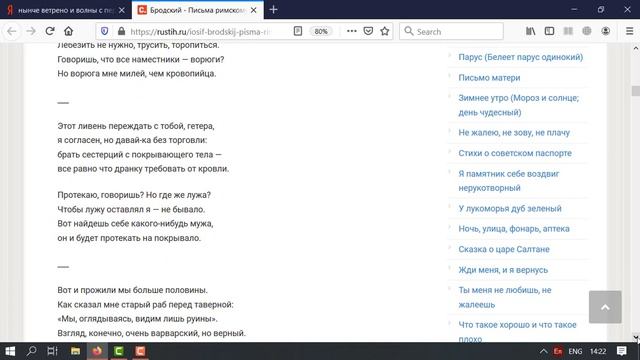
Task: Click the page address bar URL
Action: (x=200, y=31)
